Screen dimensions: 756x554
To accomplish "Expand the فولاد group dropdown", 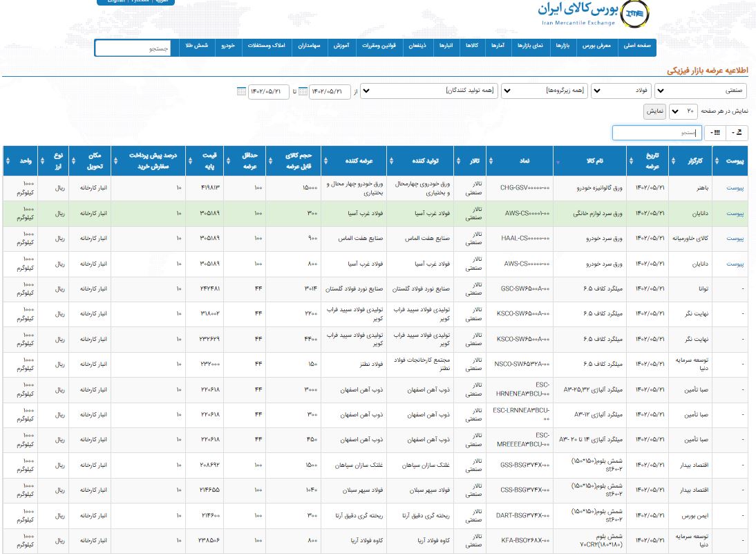I will tap(621, 91).
